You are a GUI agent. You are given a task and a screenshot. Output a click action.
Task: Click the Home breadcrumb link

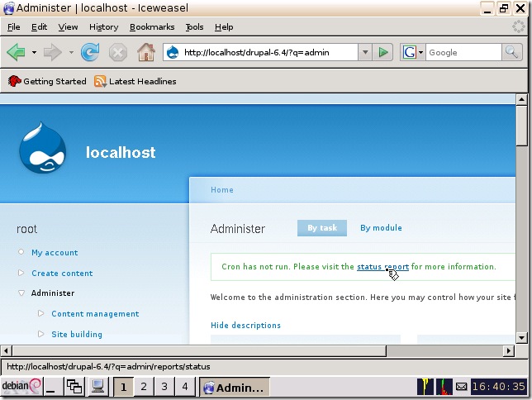click(222, 190)
